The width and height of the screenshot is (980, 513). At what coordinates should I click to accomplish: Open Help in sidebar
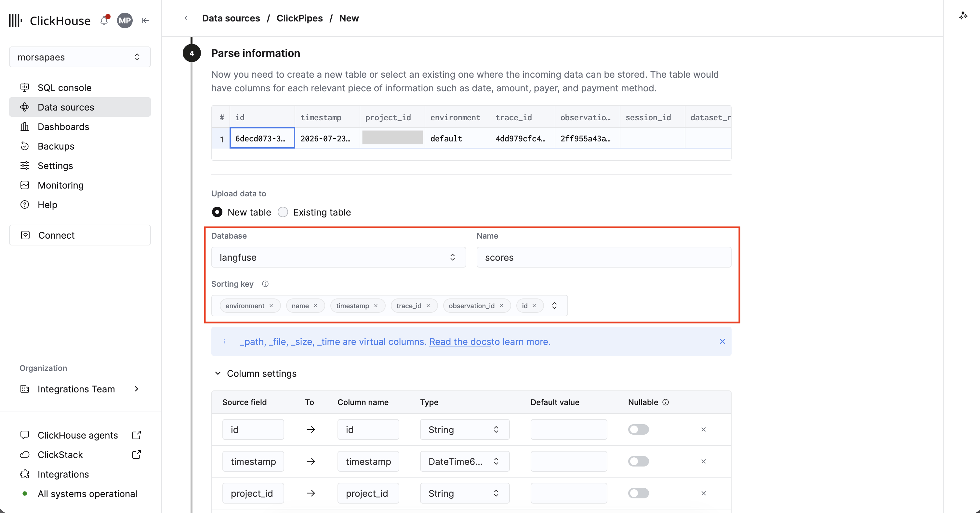click(80, 204)
